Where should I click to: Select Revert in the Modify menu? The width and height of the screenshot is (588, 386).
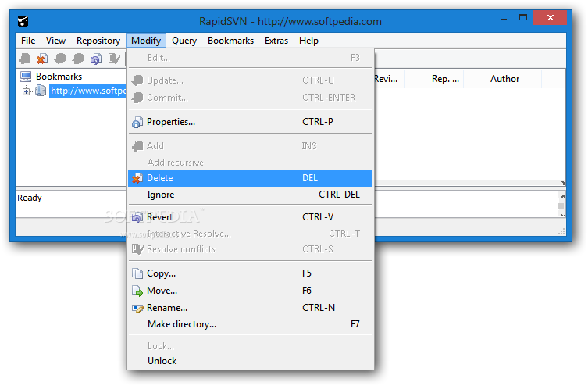coord(250,217)
